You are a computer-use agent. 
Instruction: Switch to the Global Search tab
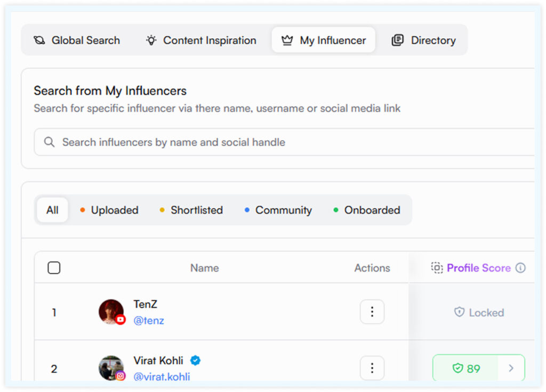[x=77, y=40]
